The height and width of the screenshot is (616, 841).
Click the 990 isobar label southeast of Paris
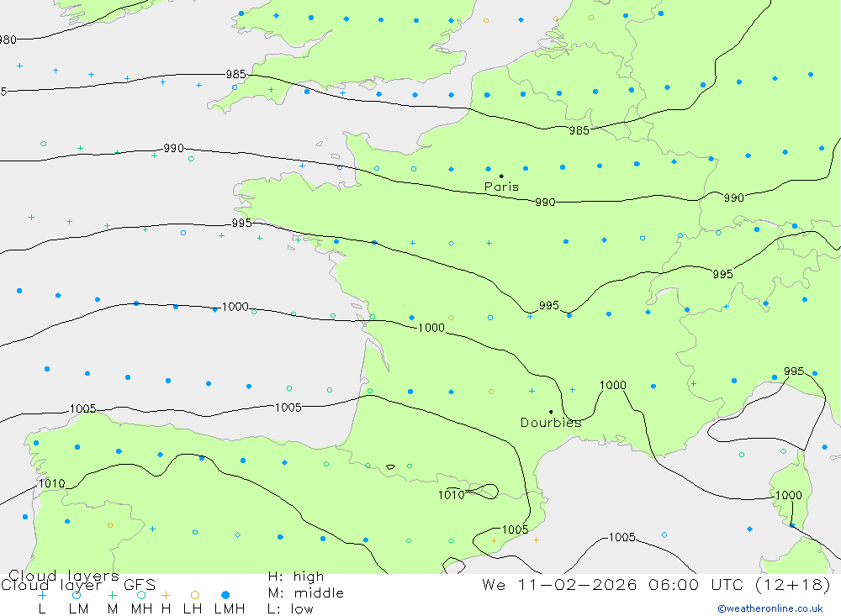pos(545,203)
